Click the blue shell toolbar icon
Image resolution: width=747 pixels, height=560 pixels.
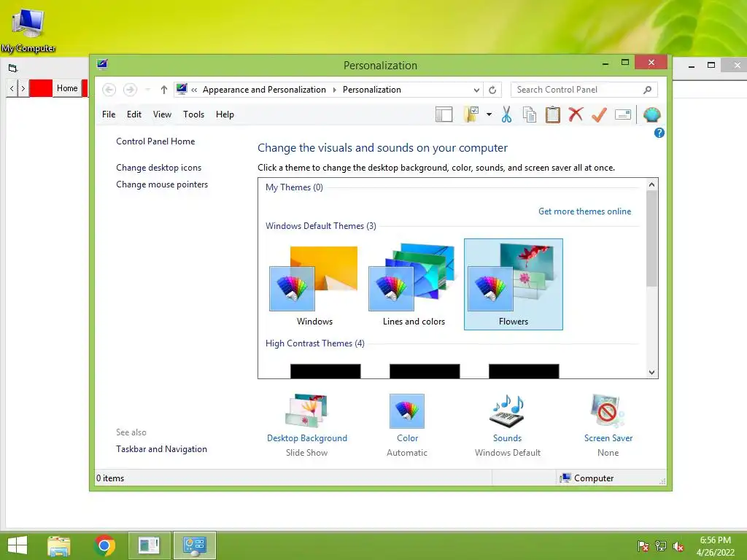[651, 114]
